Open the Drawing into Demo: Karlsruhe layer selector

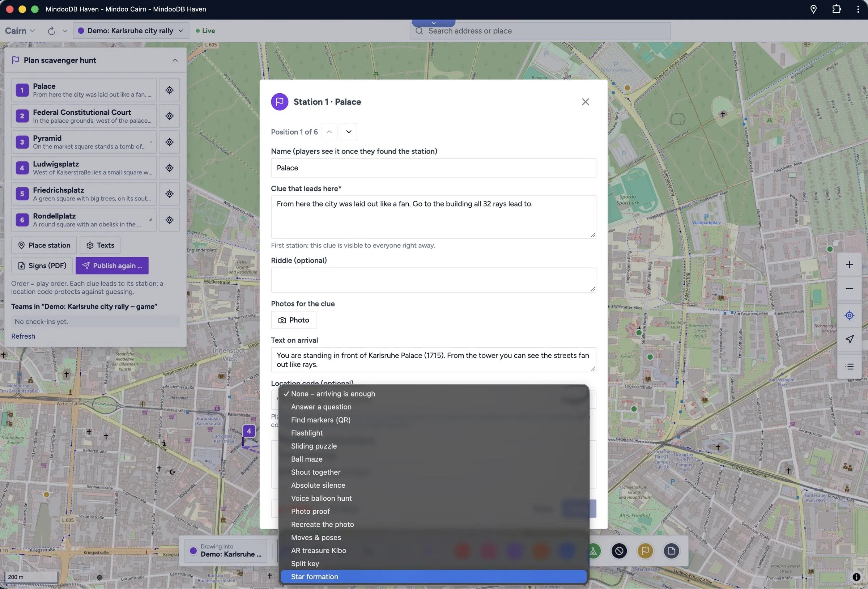(x=226, y=551)
